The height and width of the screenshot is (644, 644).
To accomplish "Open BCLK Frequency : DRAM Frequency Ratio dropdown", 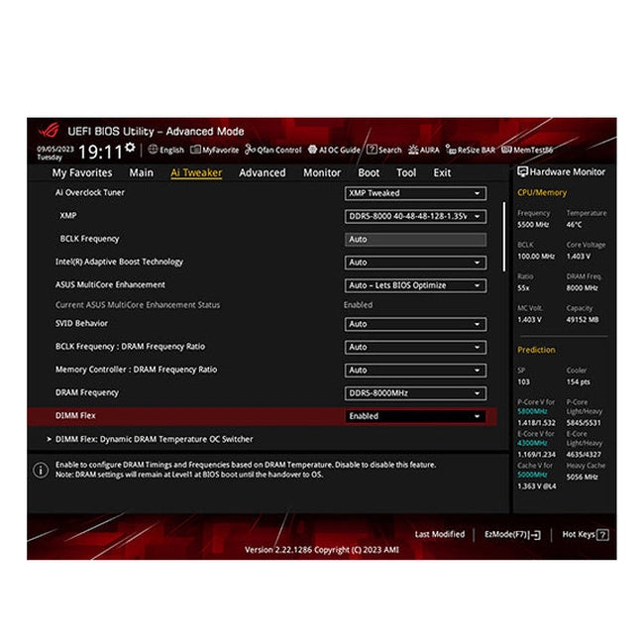I will pyautogui.click(x=416, y=347).
